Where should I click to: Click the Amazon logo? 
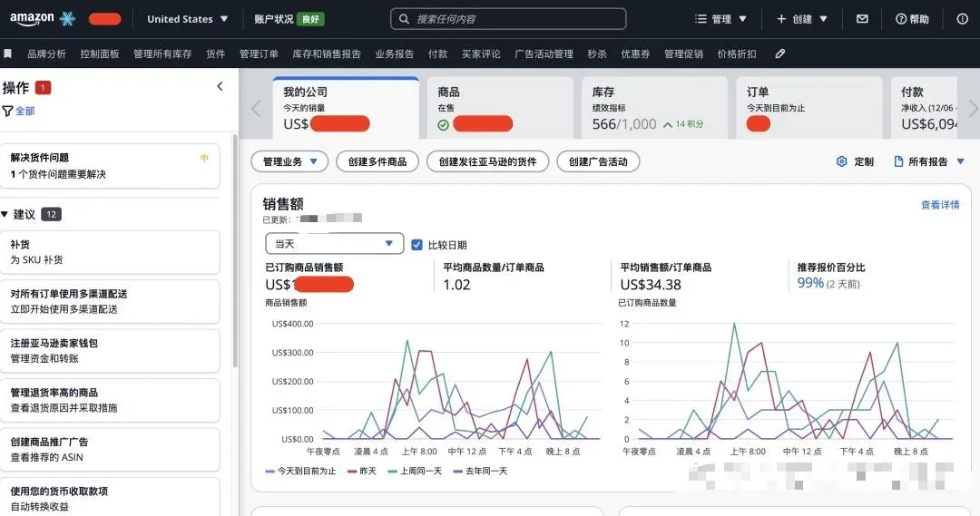pos(32,19)
